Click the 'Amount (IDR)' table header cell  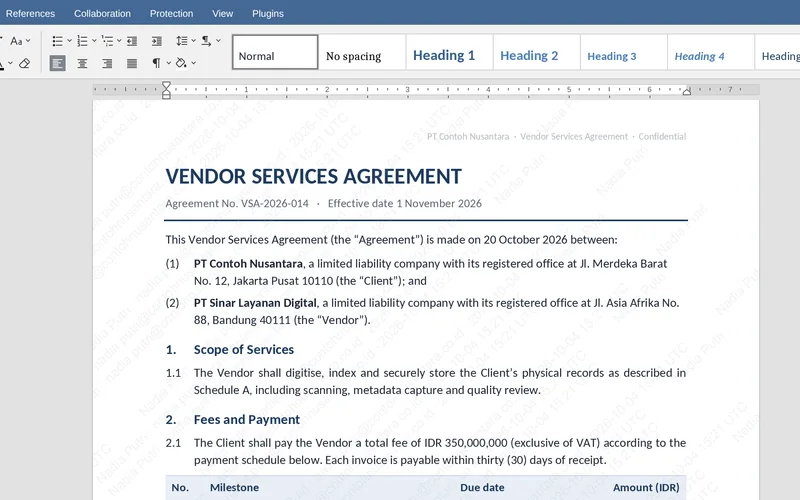point(646,488)
